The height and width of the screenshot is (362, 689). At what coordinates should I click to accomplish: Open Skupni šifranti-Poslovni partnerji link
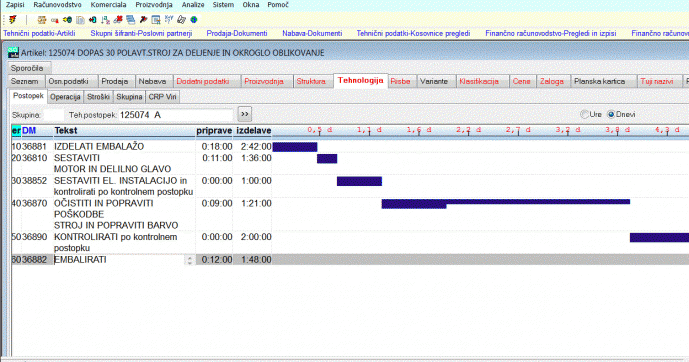[141, 33]
